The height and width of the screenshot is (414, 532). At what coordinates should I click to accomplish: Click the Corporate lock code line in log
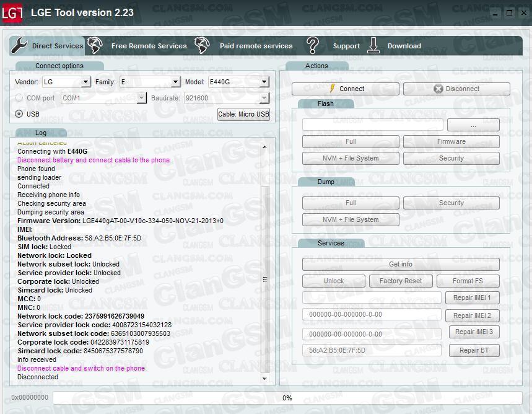83,342
